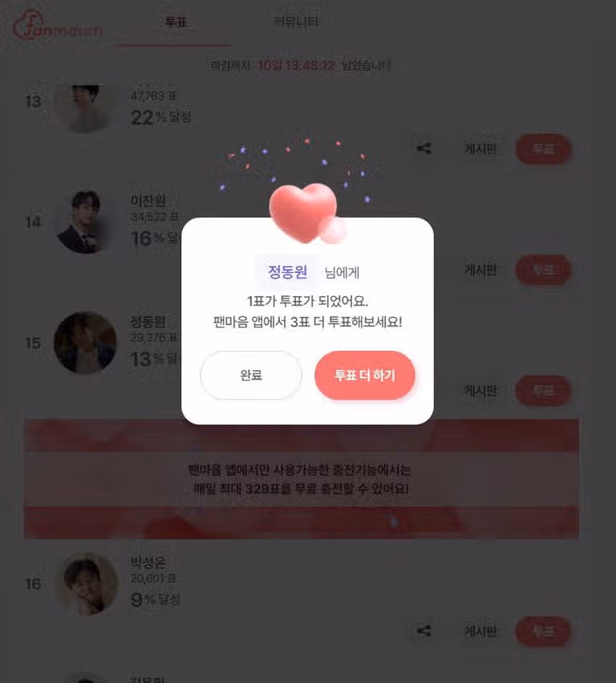Click 이찬원's profile photo
Image resolution: width=616 pixels, height=683 pixels.
click(x=85, y=222)
